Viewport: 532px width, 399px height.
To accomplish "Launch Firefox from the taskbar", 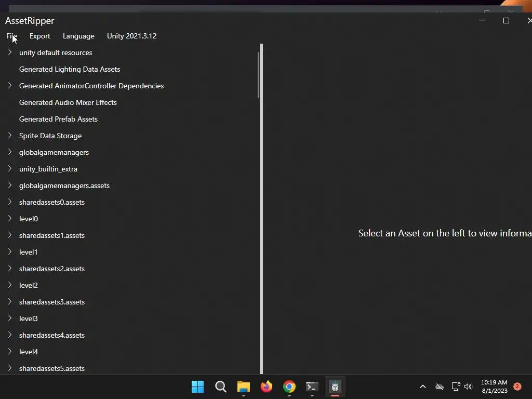I will [x=267, y=387].
